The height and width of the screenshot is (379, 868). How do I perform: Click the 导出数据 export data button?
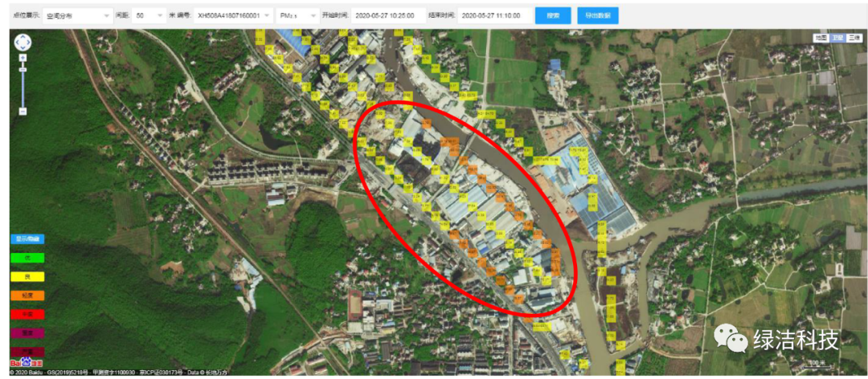click(598, 15)
